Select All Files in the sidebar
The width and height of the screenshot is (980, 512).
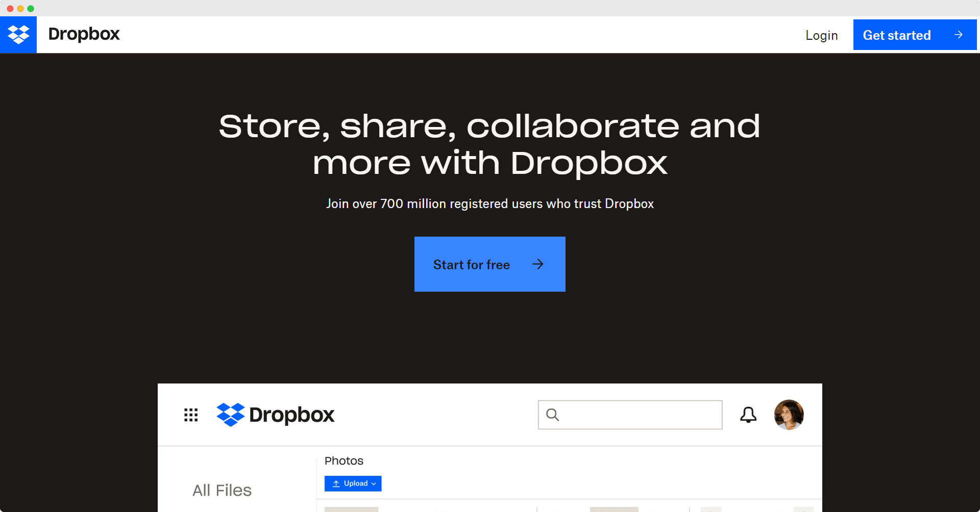pos(222,490)
